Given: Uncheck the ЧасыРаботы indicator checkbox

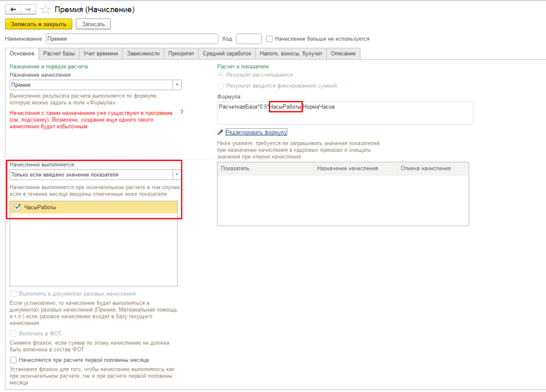Looking at the screenshot, I should 17,207.
